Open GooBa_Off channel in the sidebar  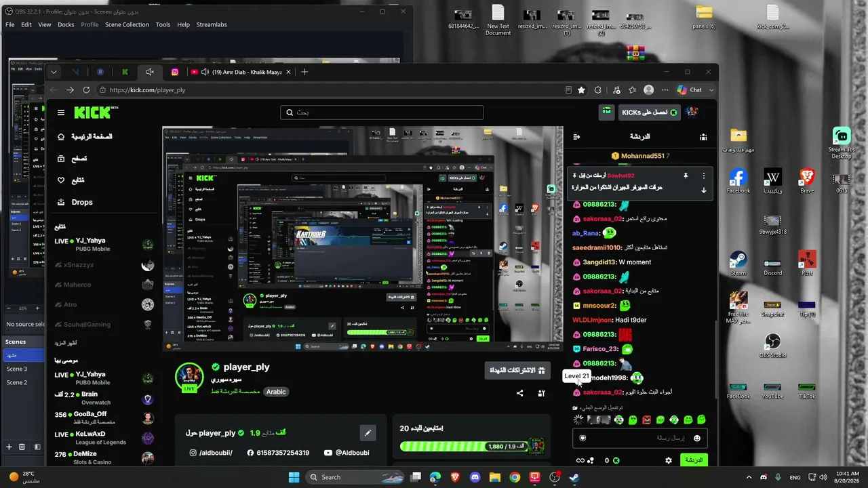105,418
